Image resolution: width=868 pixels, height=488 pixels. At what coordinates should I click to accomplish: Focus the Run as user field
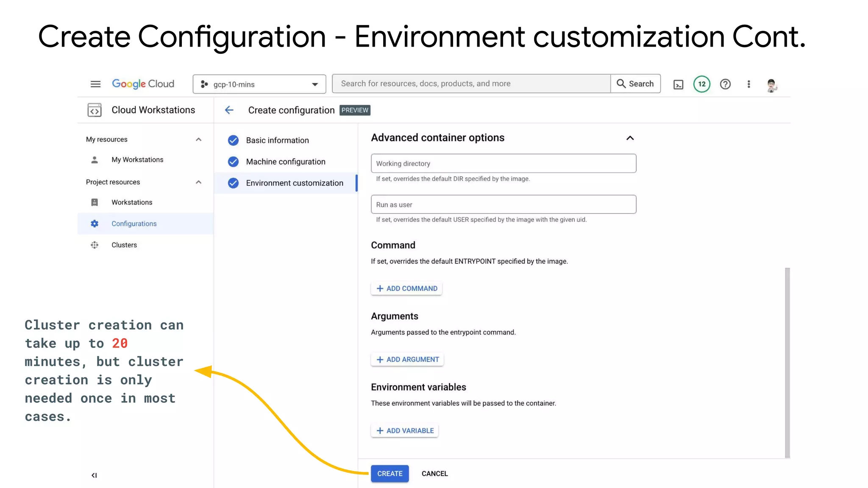[504, 204]
